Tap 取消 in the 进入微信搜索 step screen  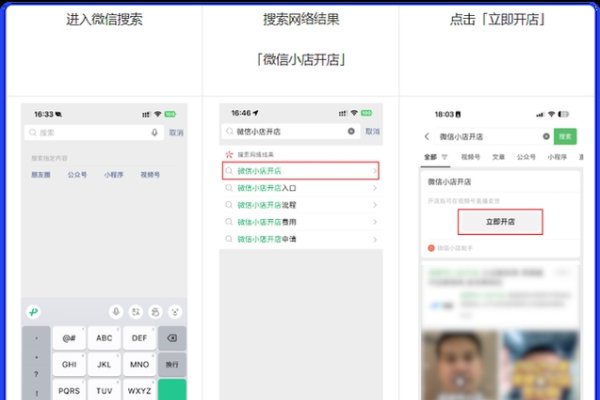pos(176,132)
